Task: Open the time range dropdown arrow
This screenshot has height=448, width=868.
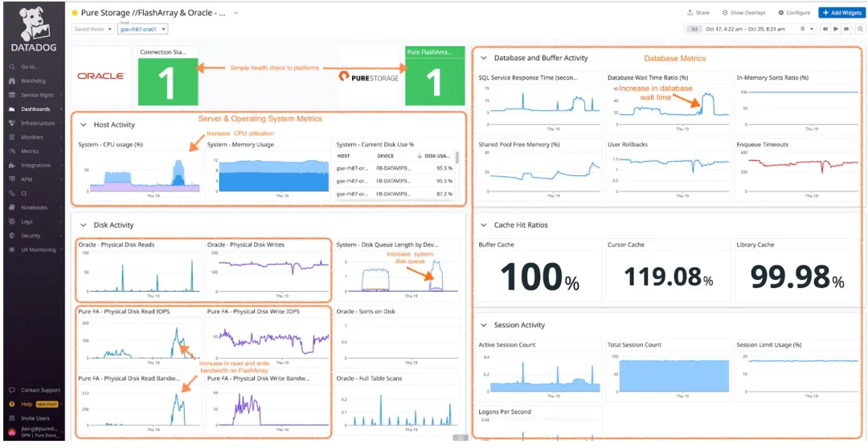Action: [x=812, y=29]
